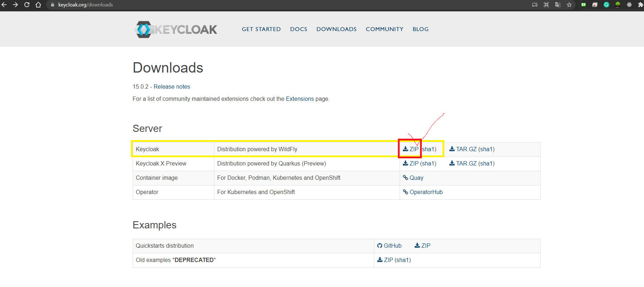This screenshot has width=644, height=287.
Task: Open sha1 for the Old examples ZIP
Action: click(x=403, y=260)
